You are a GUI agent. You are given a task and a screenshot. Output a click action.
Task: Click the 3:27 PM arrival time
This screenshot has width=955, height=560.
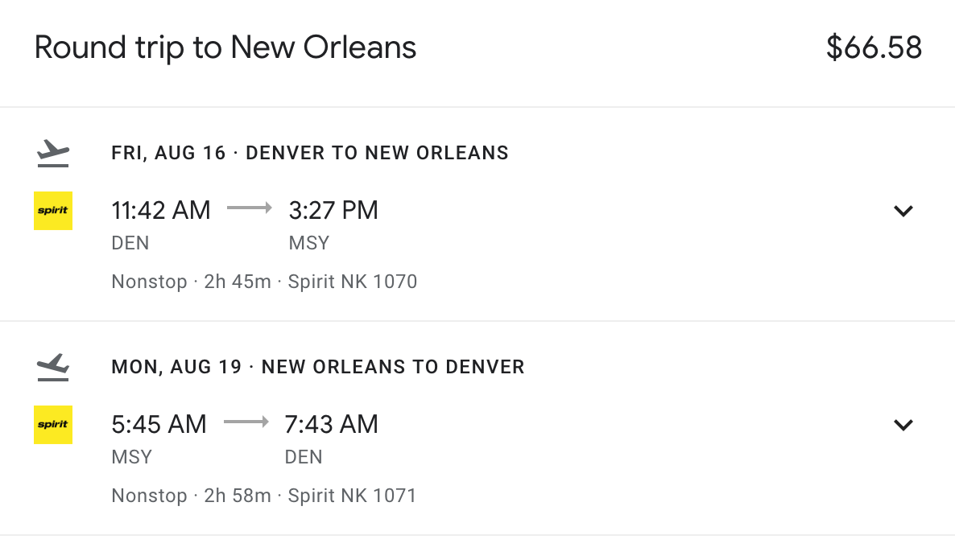(333, 211)
